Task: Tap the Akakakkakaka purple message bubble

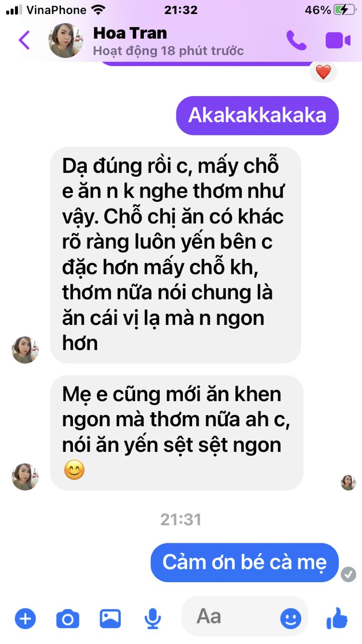Action: point(257,116)
